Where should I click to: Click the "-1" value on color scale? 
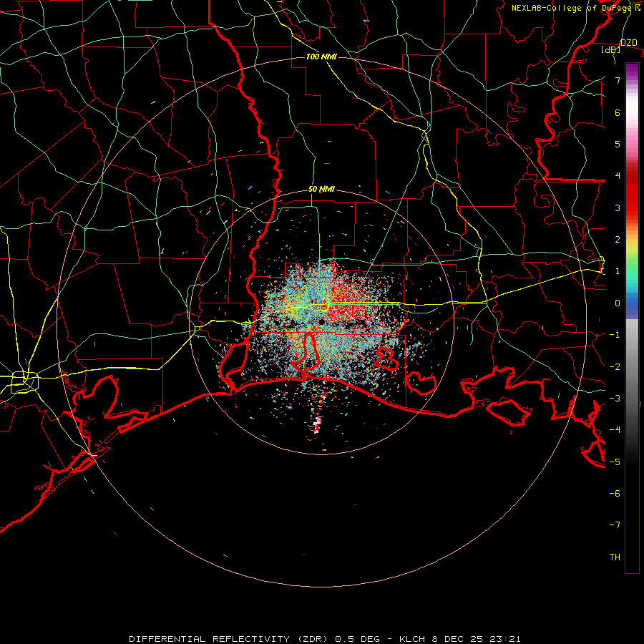615,335
